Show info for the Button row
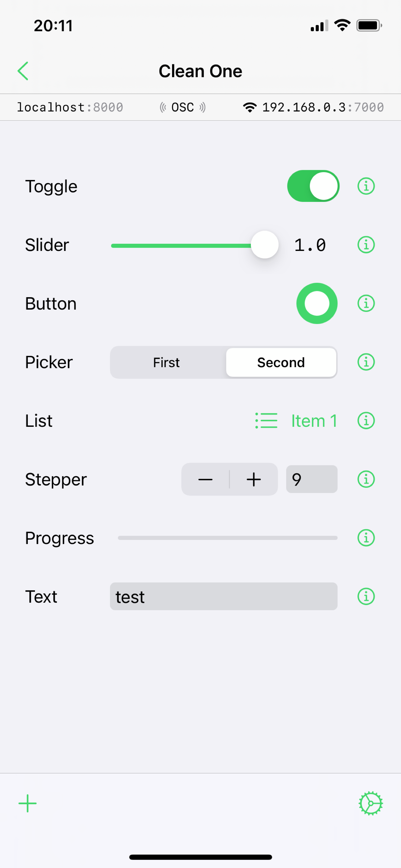 (366, 303)
